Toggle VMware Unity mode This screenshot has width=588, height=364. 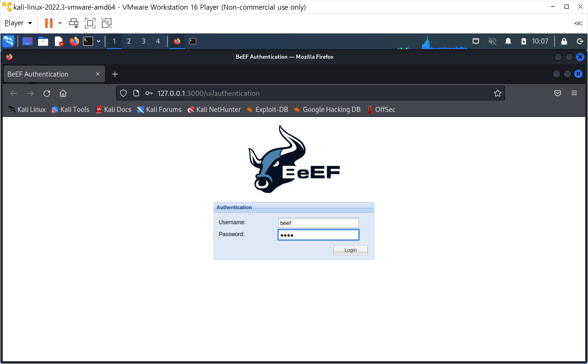pos(106,23)
